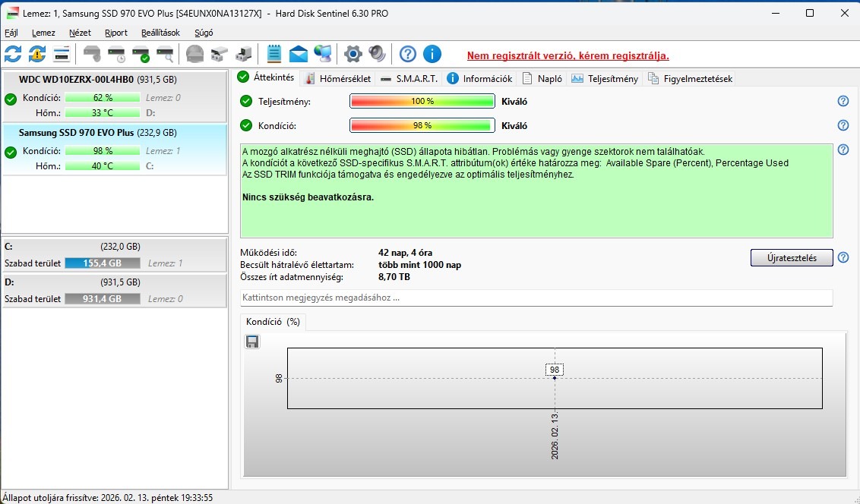Click the 'több mint 1000 nap' lifetime value

point(419,265)
